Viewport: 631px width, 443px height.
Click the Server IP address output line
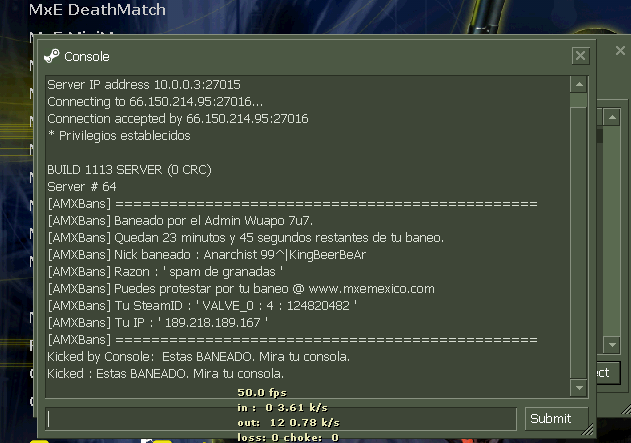tap(144, 85)
